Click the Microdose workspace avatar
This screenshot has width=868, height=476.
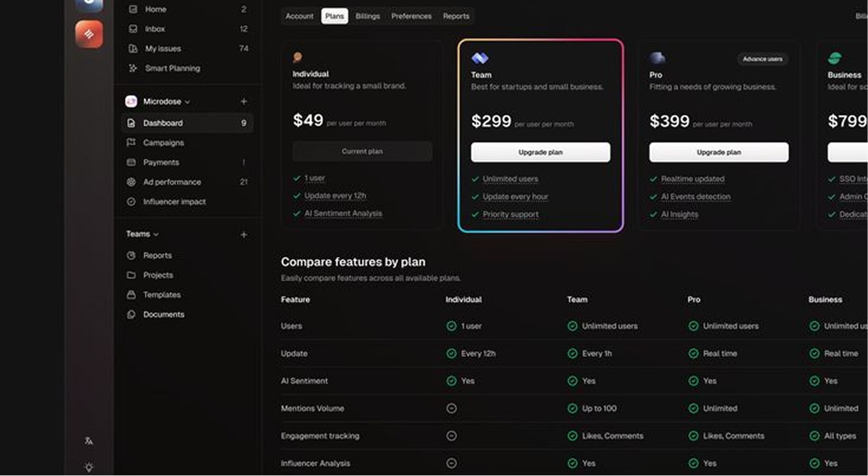click(x=131, y=102)
